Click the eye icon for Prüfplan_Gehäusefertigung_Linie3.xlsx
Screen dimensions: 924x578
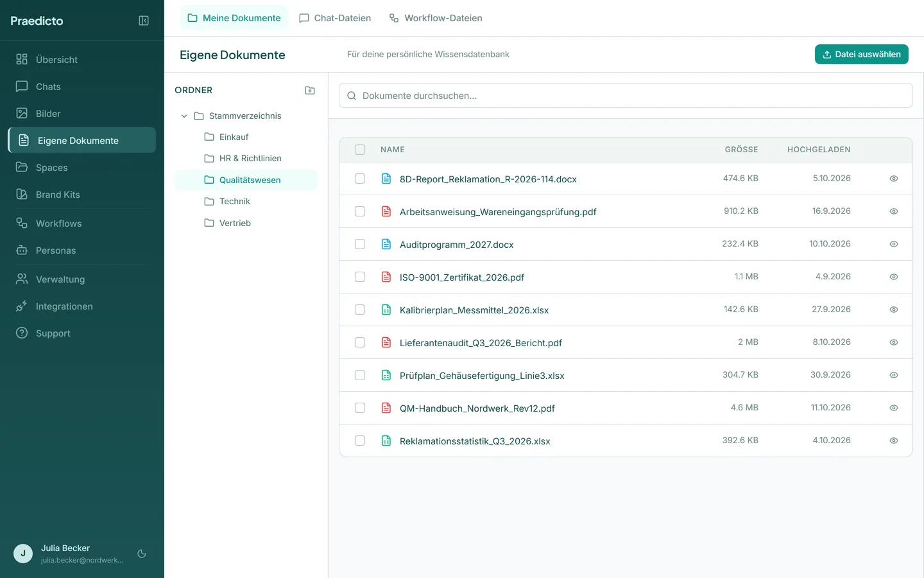pyautogui.click(x=893, y=375)
